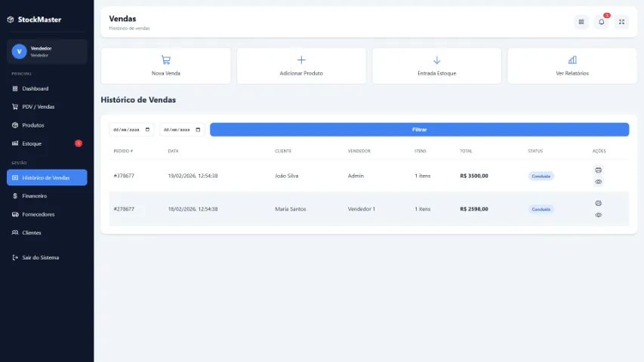Click the Nova Venda cart icon
The image size is (644, 362).
(x=165, y=60)
